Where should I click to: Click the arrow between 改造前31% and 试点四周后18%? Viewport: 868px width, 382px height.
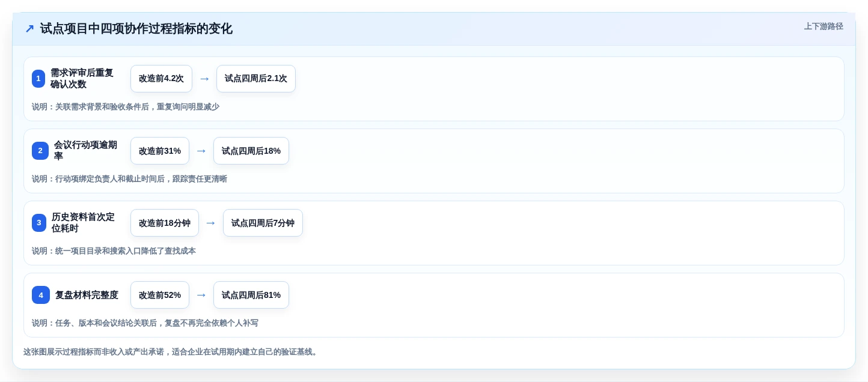click(x=201, y=151)
